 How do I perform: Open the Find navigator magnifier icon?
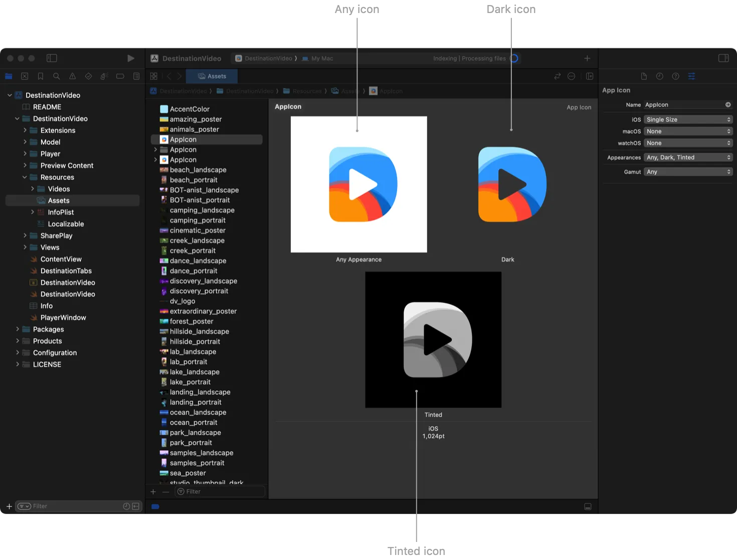pyautogui.click(x=57, y=76)
